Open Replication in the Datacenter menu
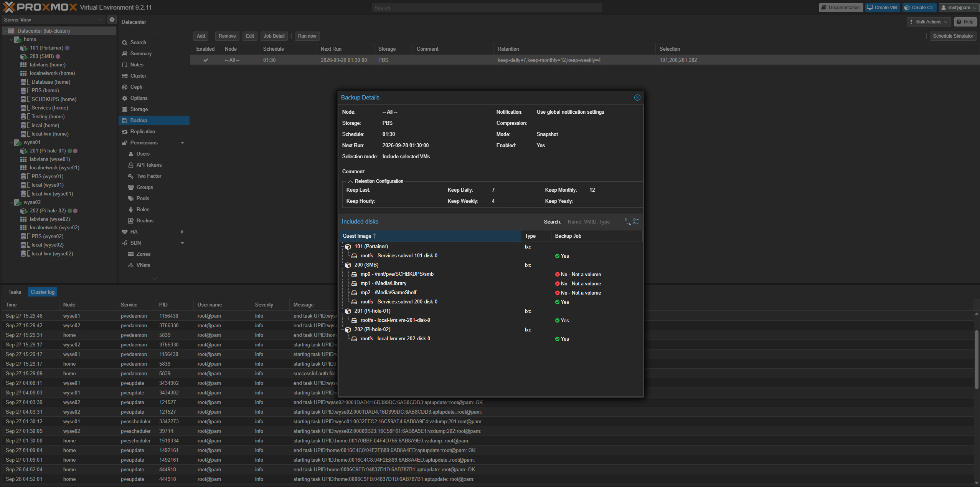 [142, 131]
